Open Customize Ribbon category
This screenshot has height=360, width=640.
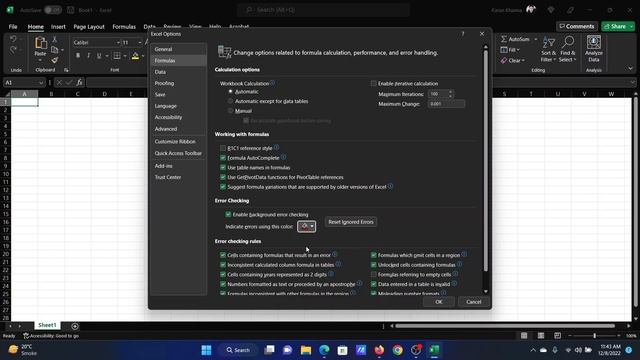click(x=178, y=141)
